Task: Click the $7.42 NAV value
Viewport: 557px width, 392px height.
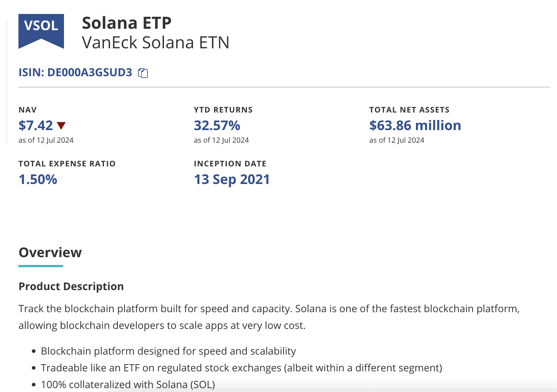Action: (35, 125)
